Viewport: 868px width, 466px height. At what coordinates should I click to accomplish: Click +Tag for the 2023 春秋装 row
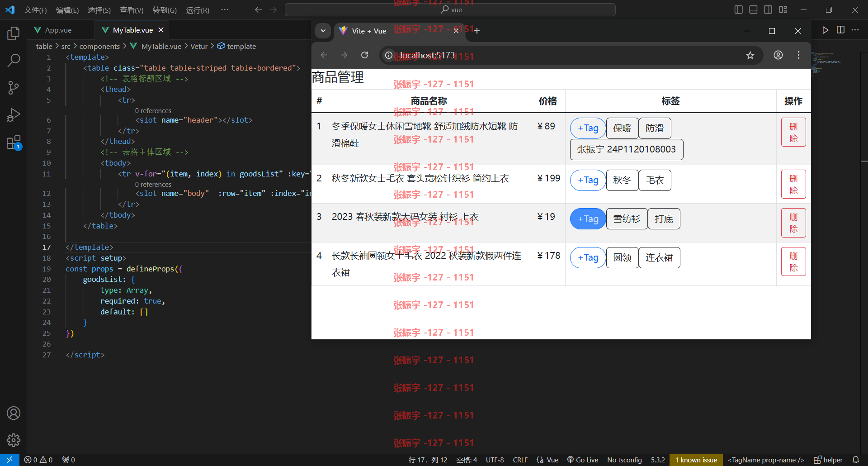(x=588, y=219)
